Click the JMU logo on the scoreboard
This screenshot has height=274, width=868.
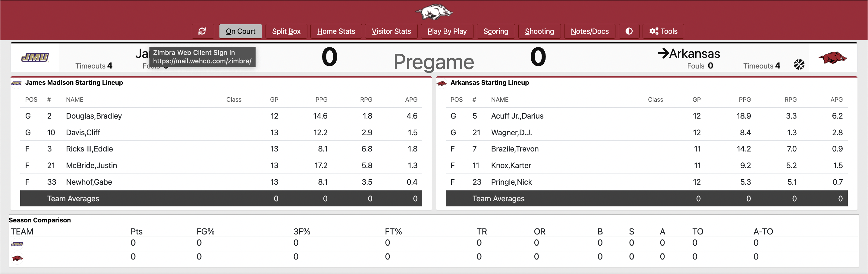click(35, 57)
